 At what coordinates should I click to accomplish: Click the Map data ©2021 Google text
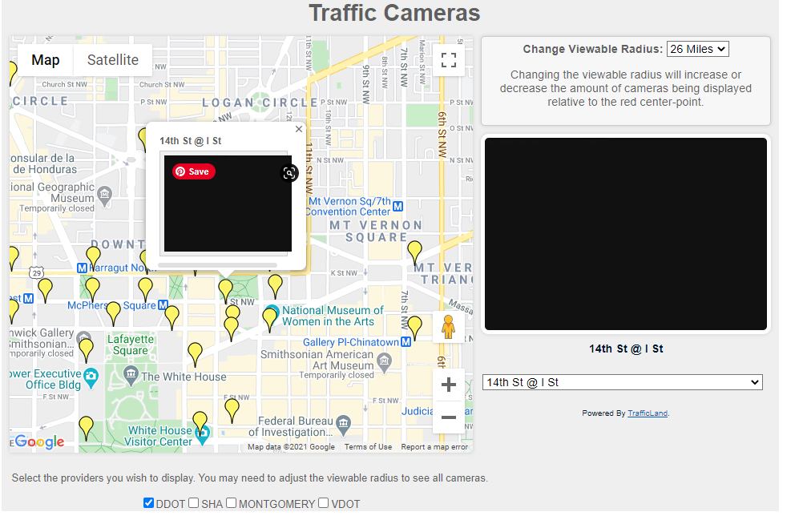(291, 447)
